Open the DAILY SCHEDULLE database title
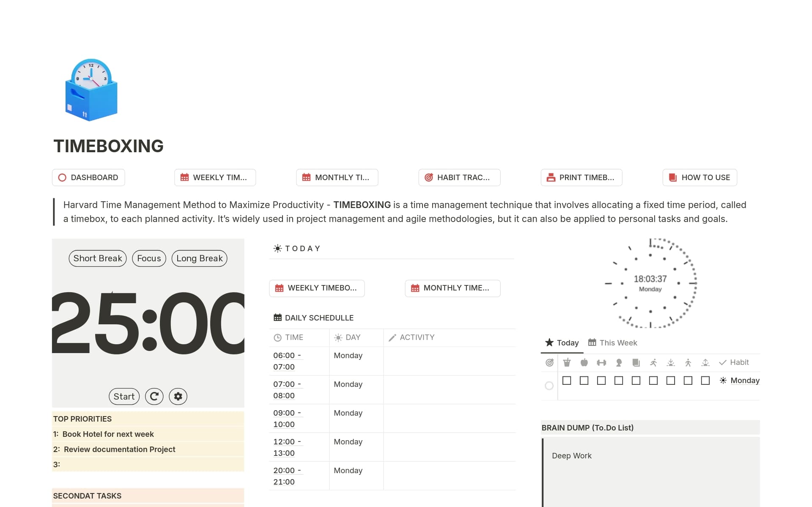This screenshot has width=812, height=507. pyautogui.click(x=319, y=318)
